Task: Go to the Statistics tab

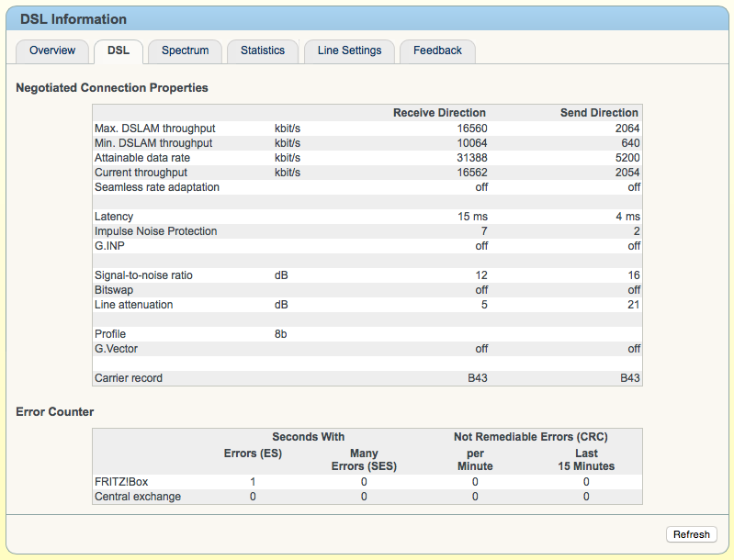Action: pos(263,50)
